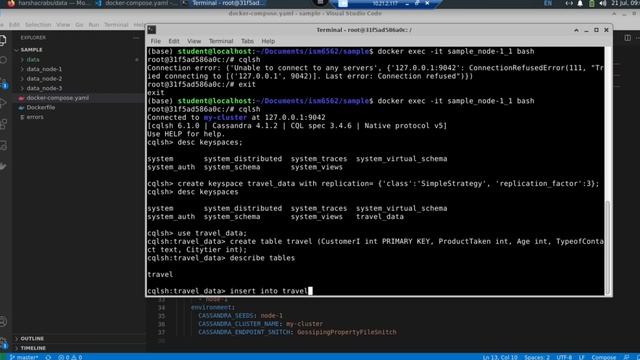Image resolution: width=640 pixels, height=360 pixels.
Task: Click CASSANDRA_ENDPOINT_SNITCH in the editor
Action: [x=245, y=332]
